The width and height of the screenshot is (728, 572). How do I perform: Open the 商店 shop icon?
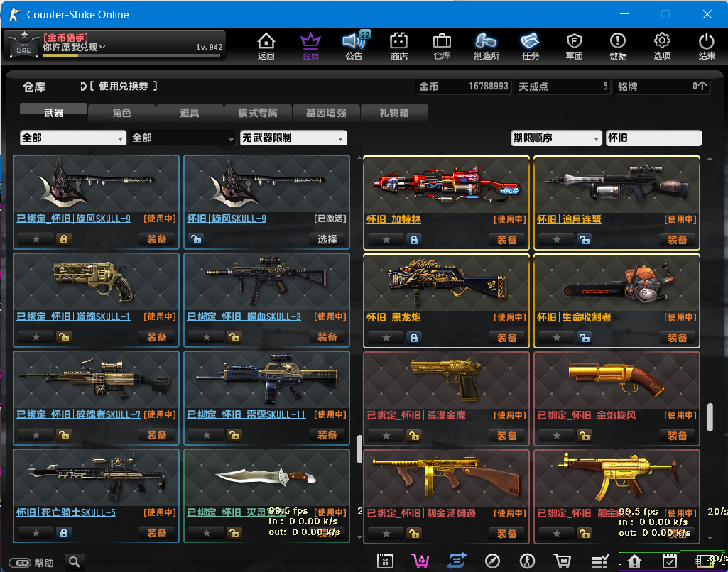click(x=399, y=46)
